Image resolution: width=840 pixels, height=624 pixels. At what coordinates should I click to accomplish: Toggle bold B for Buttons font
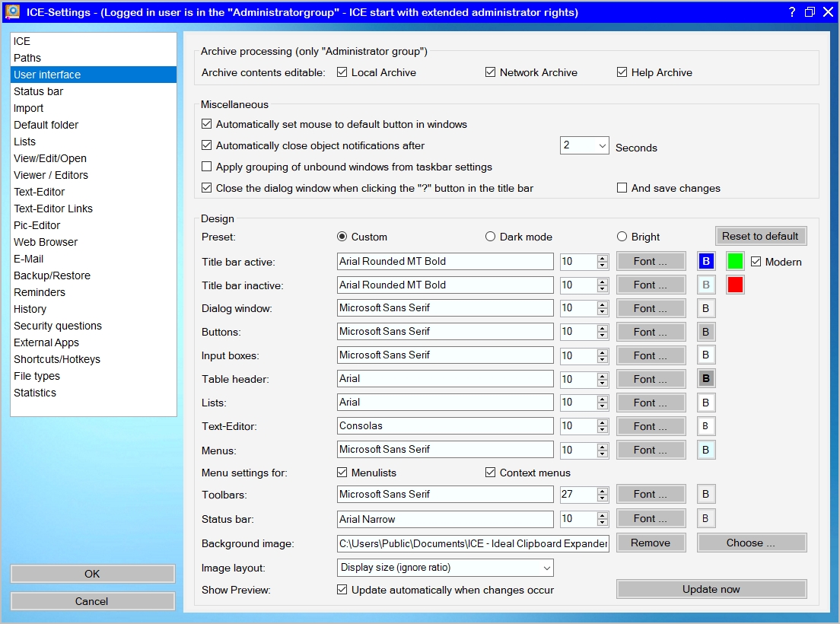tap(706, 332)
